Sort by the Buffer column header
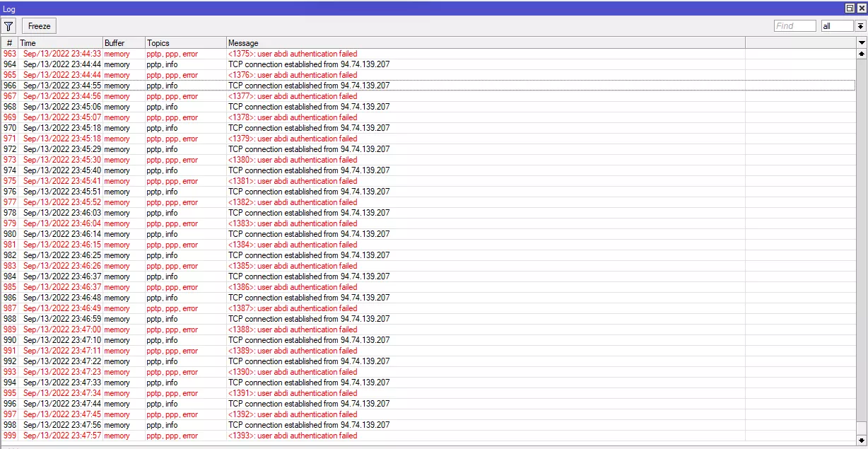This screenshot has height=449, width=868. (x=124, y=43)
